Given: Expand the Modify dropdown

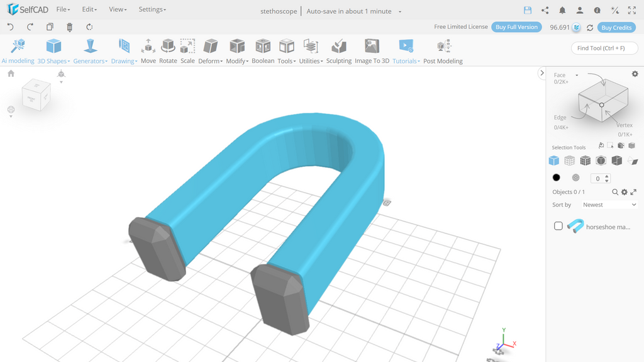Looking at the screenshot, I should pyautogui.click(x=237, y=52).
